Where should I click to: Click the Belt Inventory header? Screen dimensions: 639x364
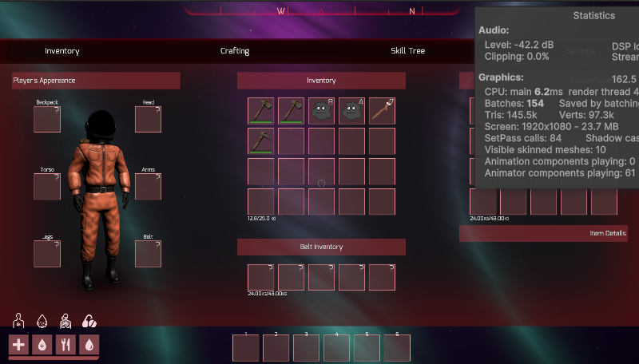(322, 247)
